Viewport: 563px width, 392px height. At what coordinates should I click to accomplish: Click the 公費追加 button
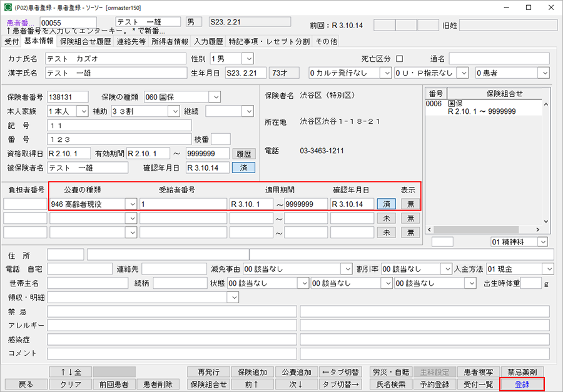[x=297, y=372]
